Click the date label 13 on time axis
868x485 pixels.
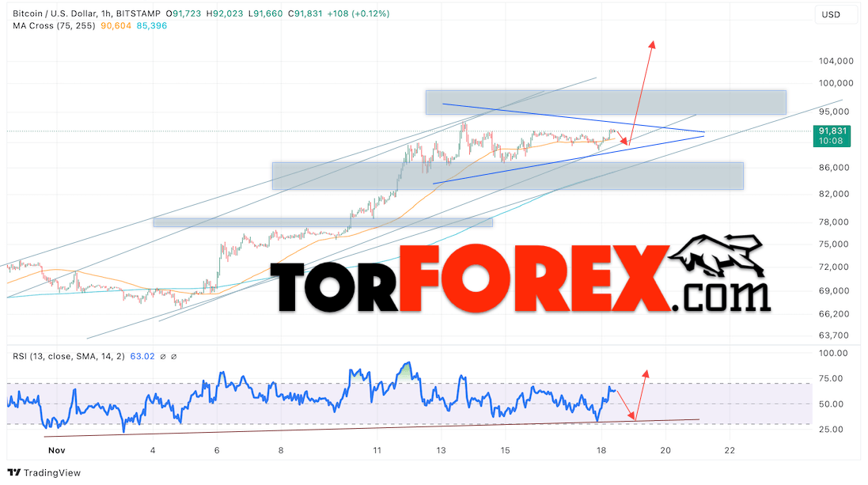(x=442, y=450)
